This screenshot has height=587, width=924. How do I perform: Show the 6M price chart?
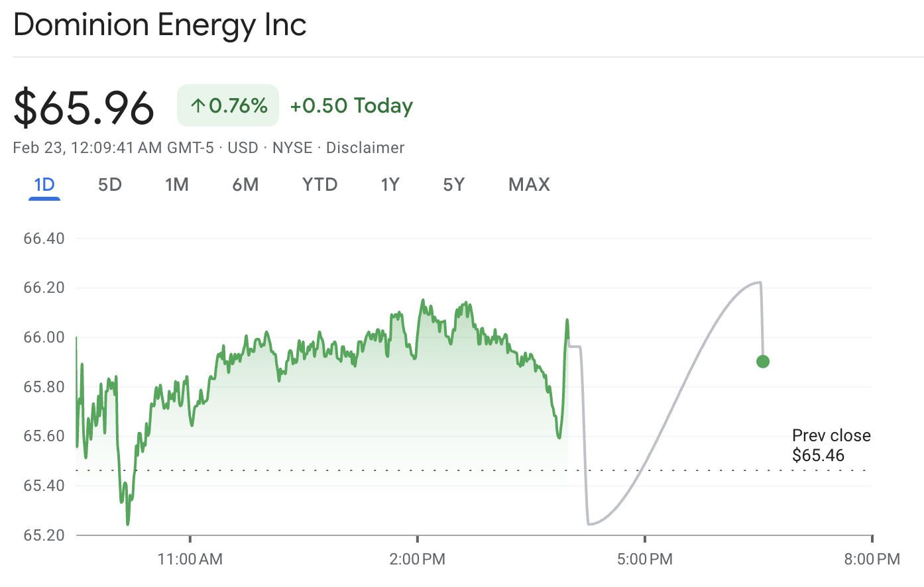[245, 184]
